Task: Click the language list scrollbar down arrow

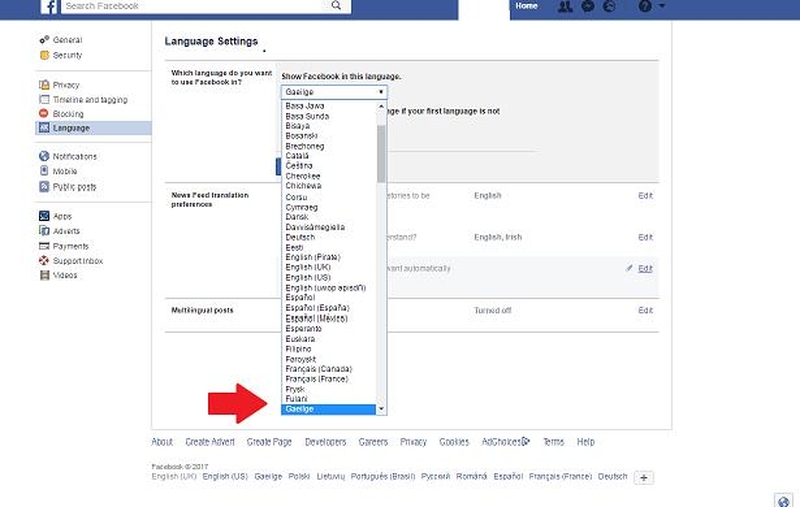Action: [381, 410]
